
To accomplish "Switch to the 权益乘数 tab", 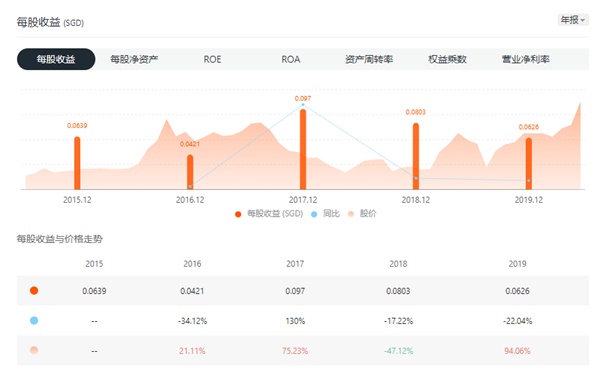I will pyautogui.click(x=447, y=59).
